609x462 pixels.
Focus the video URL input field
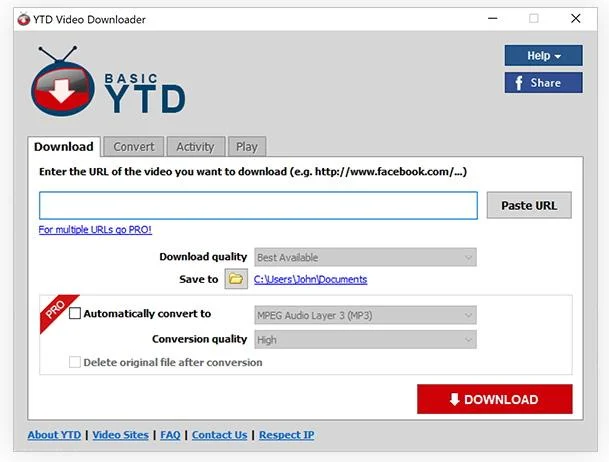[258, 205]
